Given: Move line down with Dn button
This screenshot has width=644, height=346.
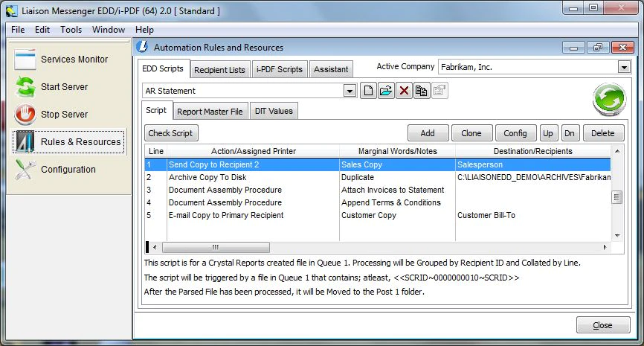Looking at the screenshot, I should 570,133.
